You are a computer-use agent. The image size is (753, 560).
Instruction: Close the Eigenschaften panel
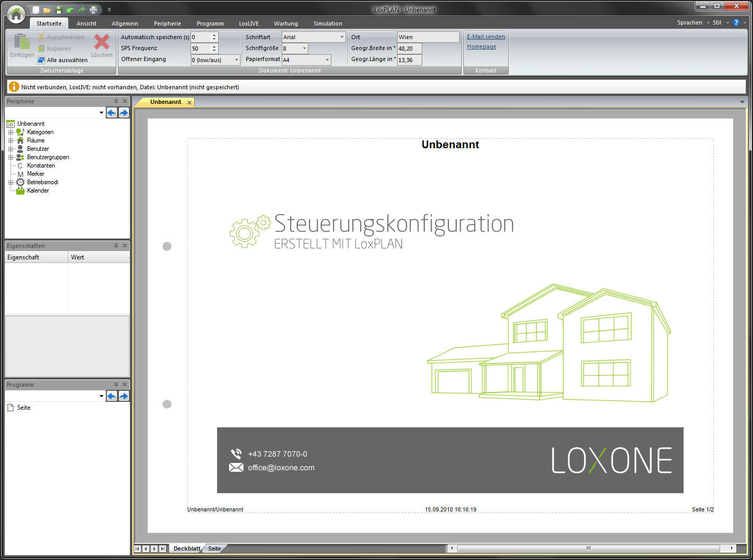tap(125, 246)
